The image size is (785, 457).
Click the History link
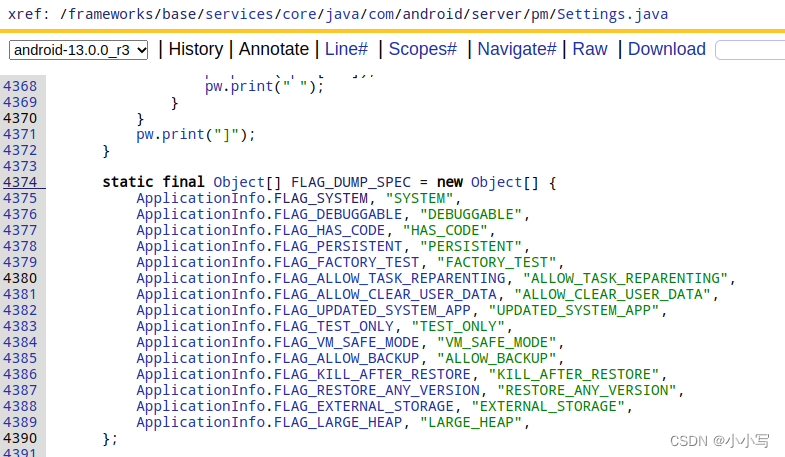(x=196, y=49)
